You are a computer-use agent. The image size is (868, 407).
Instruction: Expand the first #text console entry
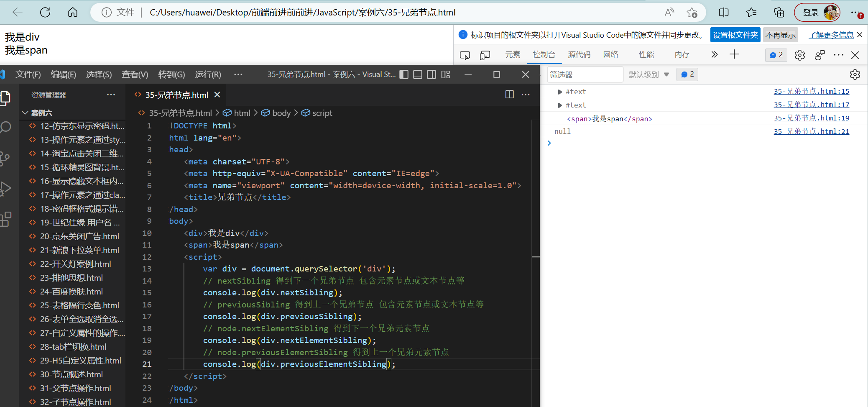[560, 92]
